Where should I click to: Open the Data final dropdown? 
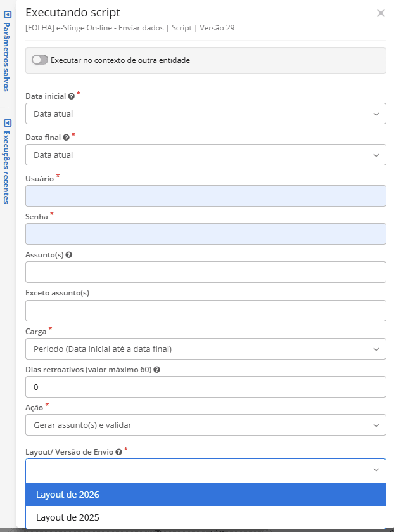205,155
